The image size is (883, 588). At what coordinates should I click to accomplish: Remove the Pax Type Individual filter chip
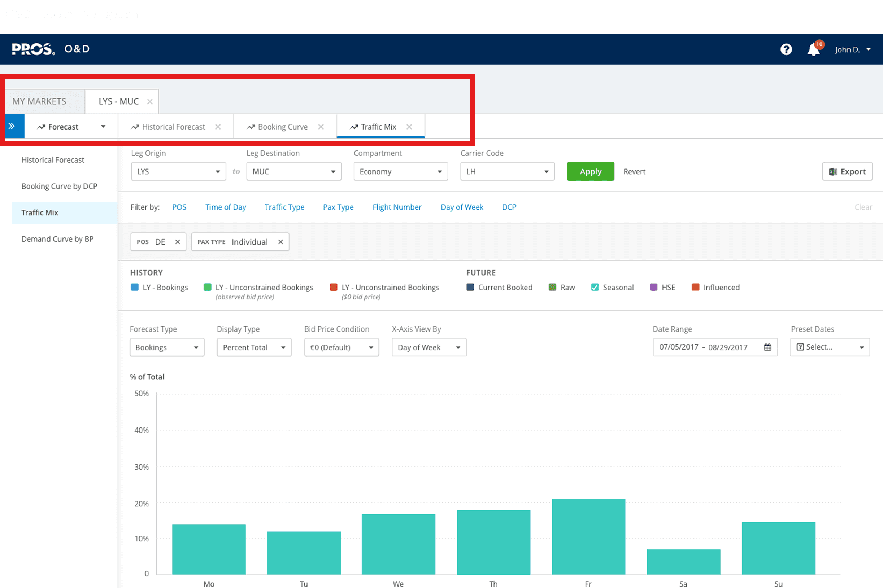pyautogui.click(x=280, y=242)
